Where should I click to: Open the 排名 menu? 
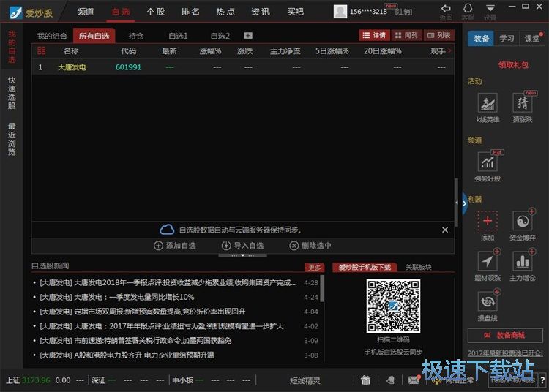pos(190,12)
